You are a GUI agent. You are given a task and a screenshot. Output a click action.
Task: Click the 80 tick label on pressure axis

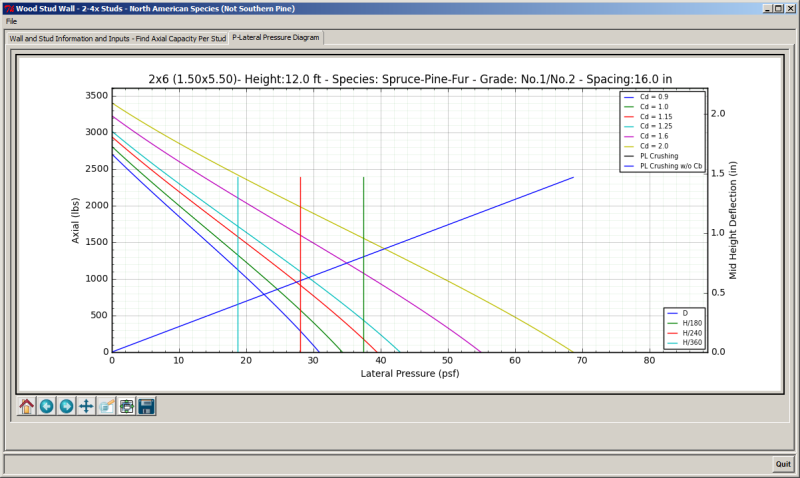pos(649,361)
